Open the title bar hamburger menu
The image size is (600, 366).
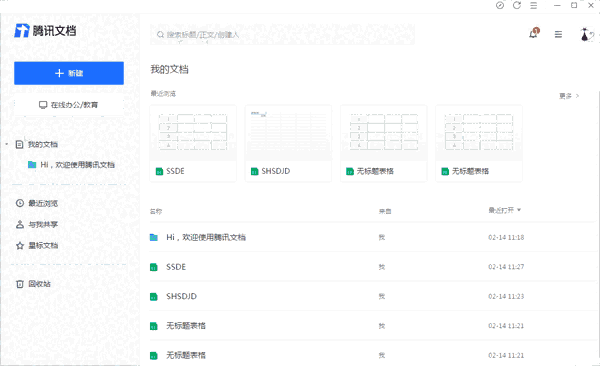tap(533, 5)
